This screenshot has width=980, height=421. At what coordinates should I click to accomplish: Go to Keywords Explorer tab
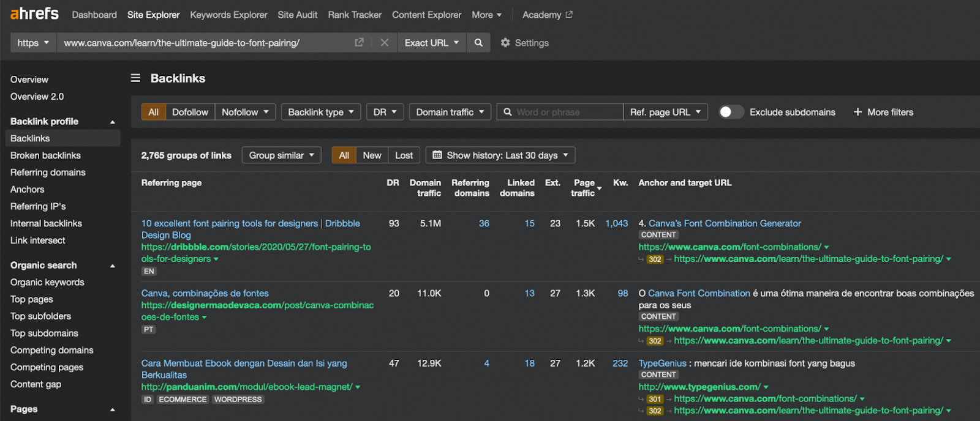(x=228, y=15)
